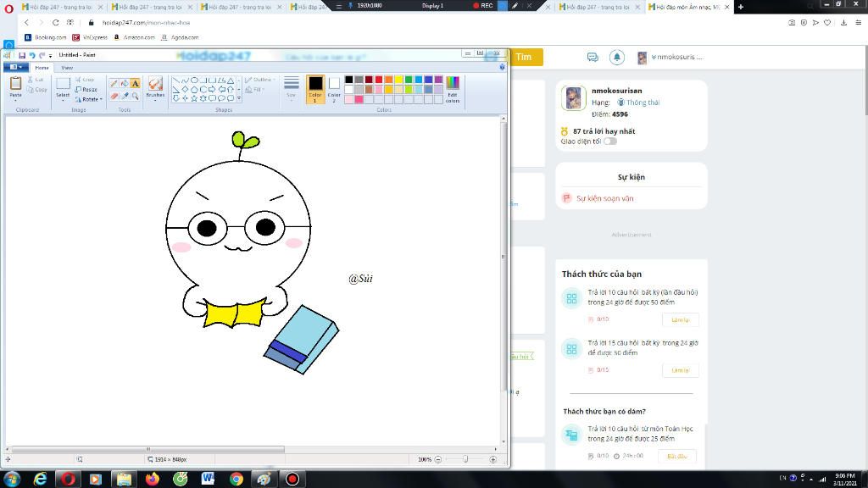
Task: Click the Opera heart bookmark icon
Action: tap(827, 23)
